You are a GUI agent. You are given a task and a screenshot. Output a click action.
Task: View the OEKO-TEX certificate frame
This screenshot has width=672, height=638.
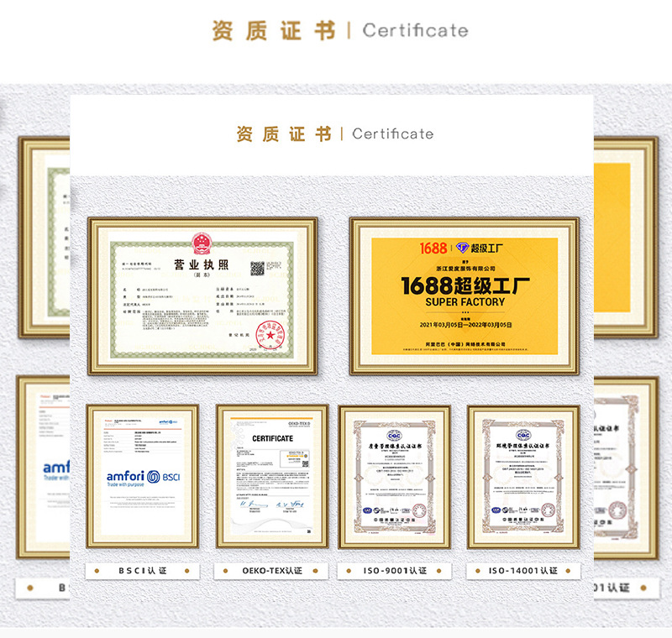point(272,476)
